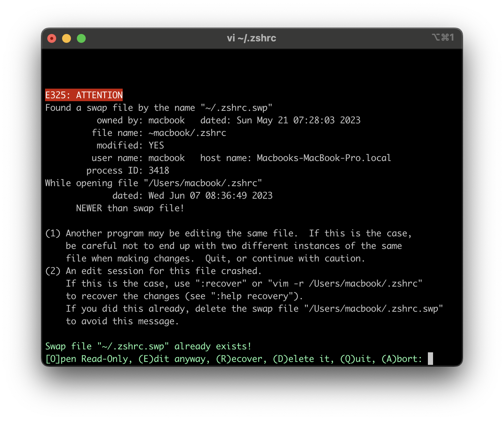This screenshot has height=421, width=504.
Task: Choose the "(D)elete it" option
Action: [x=302, y=359]
